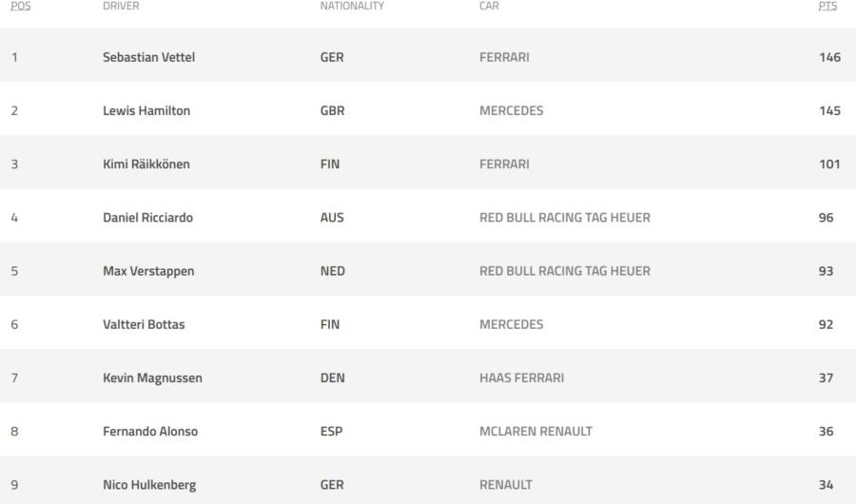Click MERCEDES team in Hamilton row
The image size is (856, 504).
pos(512,110)
